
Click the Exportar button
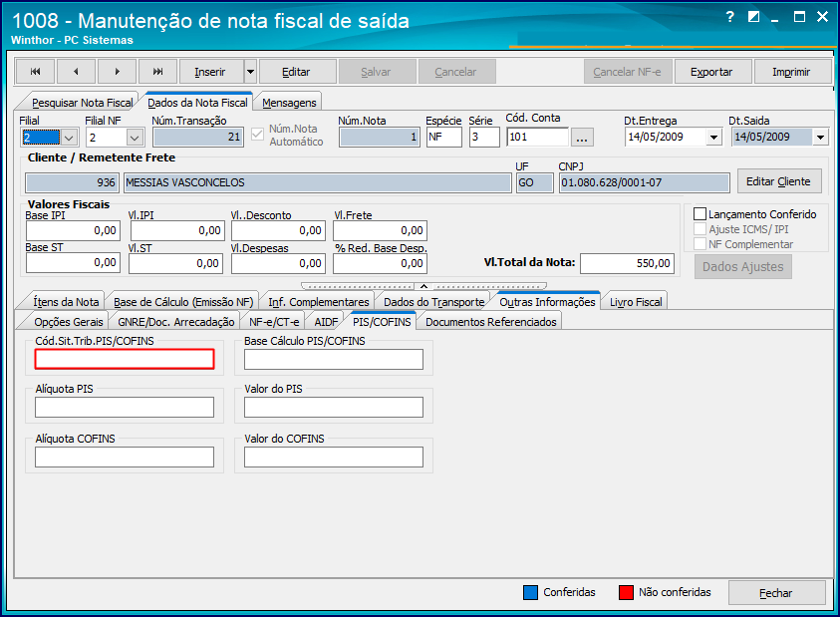(x=711, y=72)
